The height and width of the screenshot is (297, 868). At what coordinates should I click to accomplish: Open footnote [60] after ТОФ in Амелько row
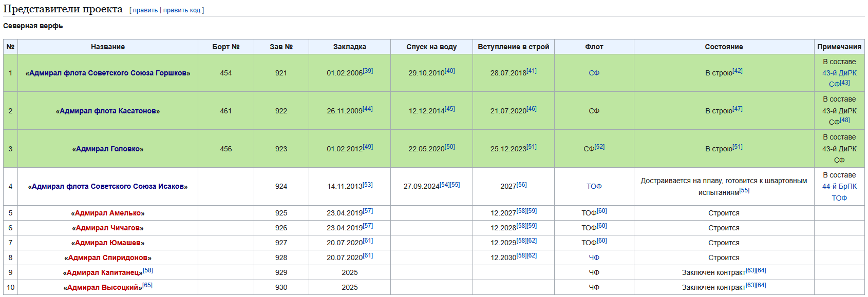(601, 211)
